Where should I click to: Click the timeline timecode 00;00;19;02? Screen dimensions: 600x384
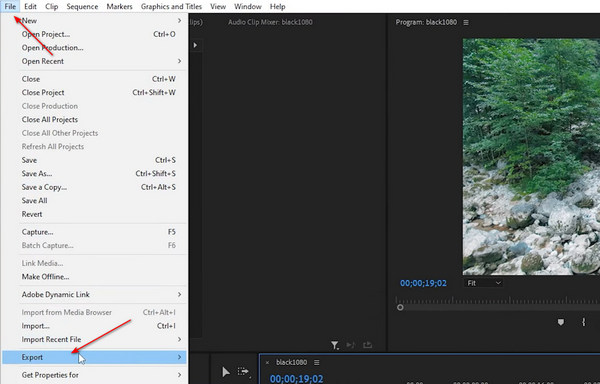coord(297,379)
